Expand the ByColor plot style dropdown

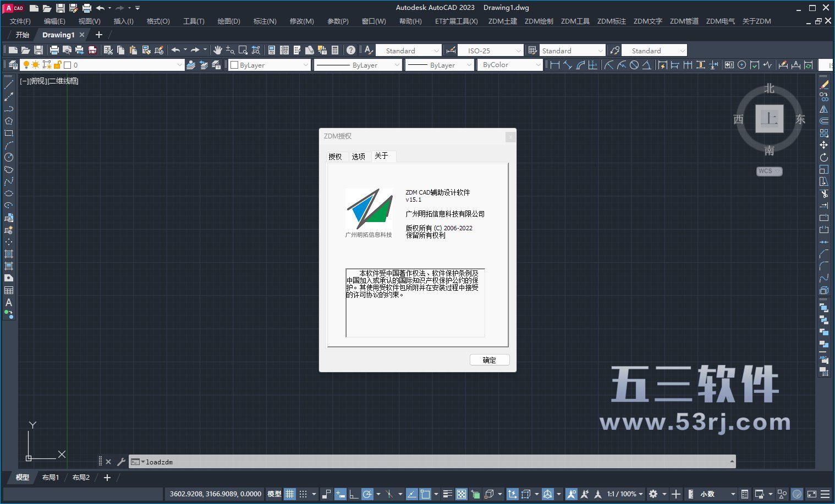tap(512, 65)
